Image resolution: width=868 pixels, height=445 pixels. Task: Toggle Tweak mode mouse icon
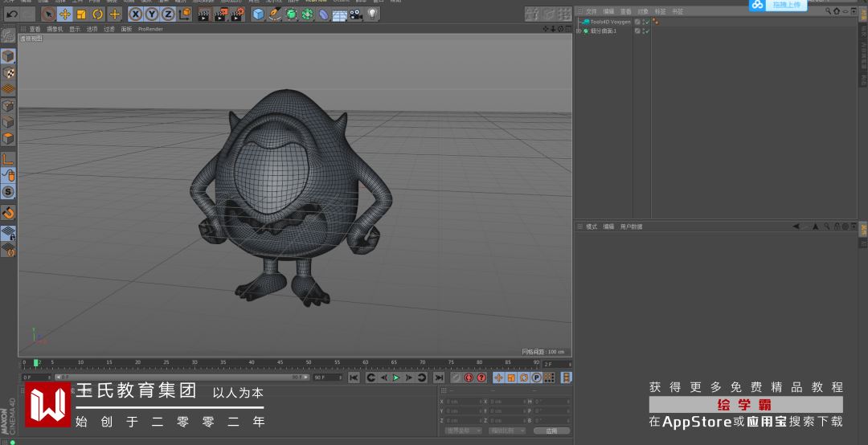[8, 175]
